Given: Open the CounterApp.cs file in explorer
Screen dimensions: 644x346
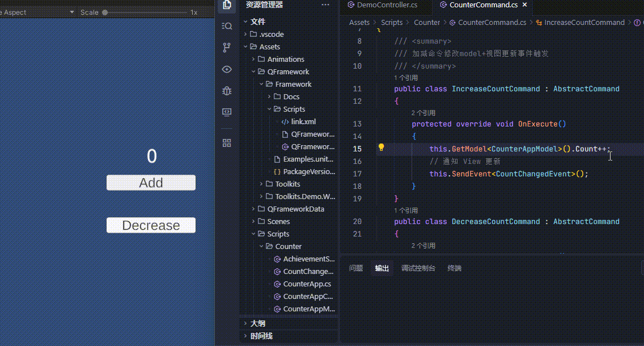Looking at the screenshot, I should click(x=307, y=284).
